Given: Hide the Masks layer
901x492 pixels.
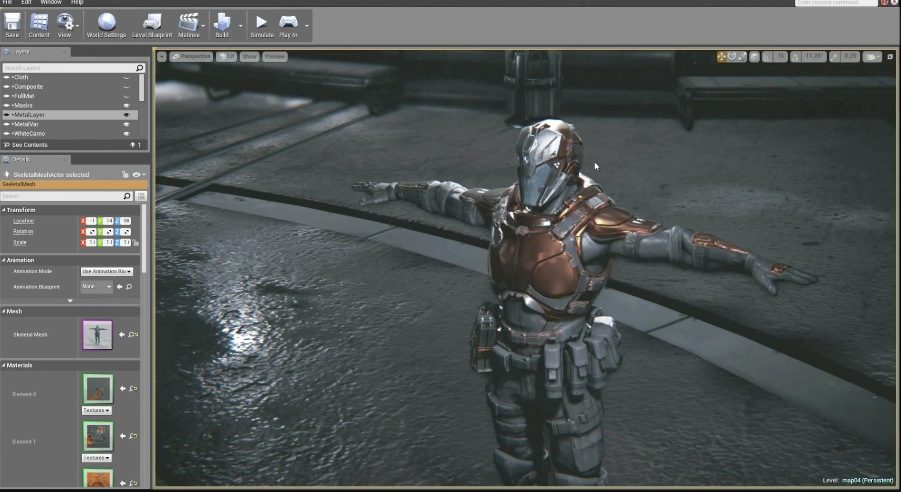Looking at the screenshot, I should (x=126, y=106).
